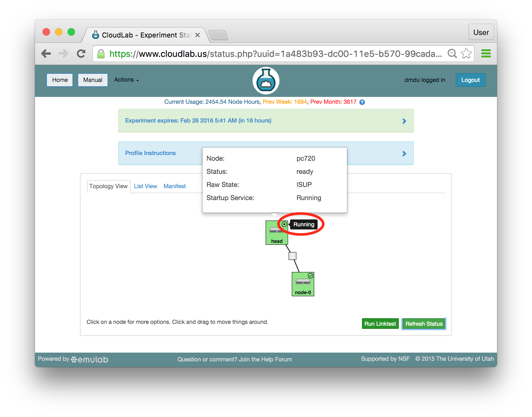This screenshot has width=532, height=417.
Task: Select the head node in topology
Action: click(277, 233)
